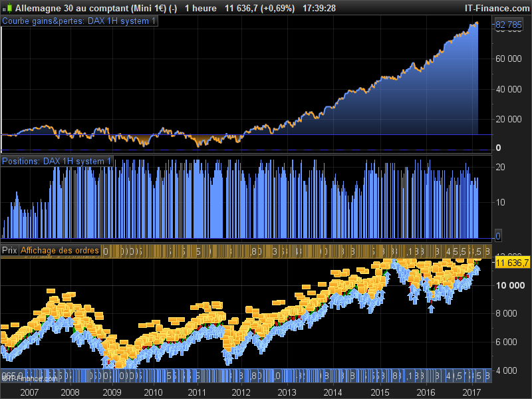The image size is (532, 399).
Task: Select the 'Courbe gains&pertes: DAX 1H system 1' label
Action: pyautogui.click(x=79, y=21)
